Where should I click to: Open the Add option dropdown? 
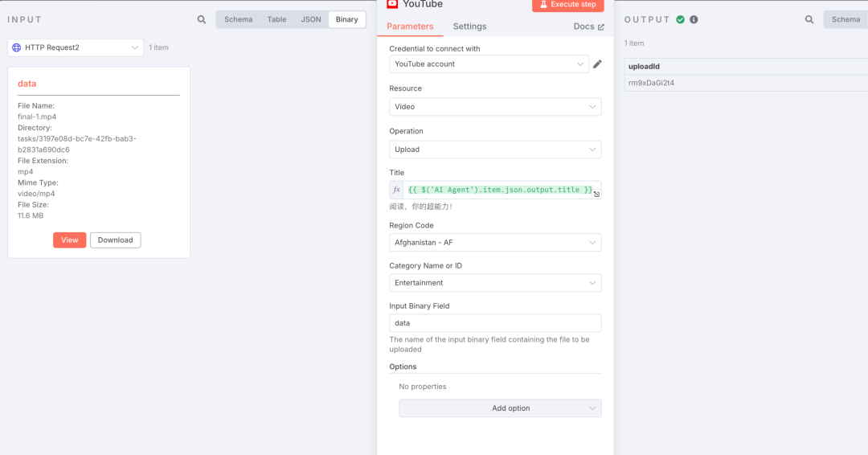point(500,408)
